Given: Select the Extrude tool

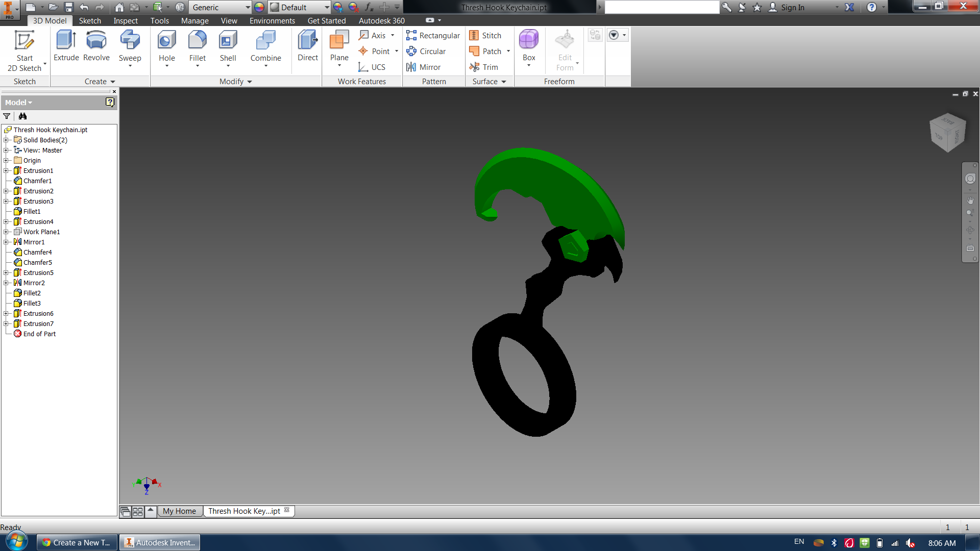Looking at the screenshot, I should click(66, 46).
